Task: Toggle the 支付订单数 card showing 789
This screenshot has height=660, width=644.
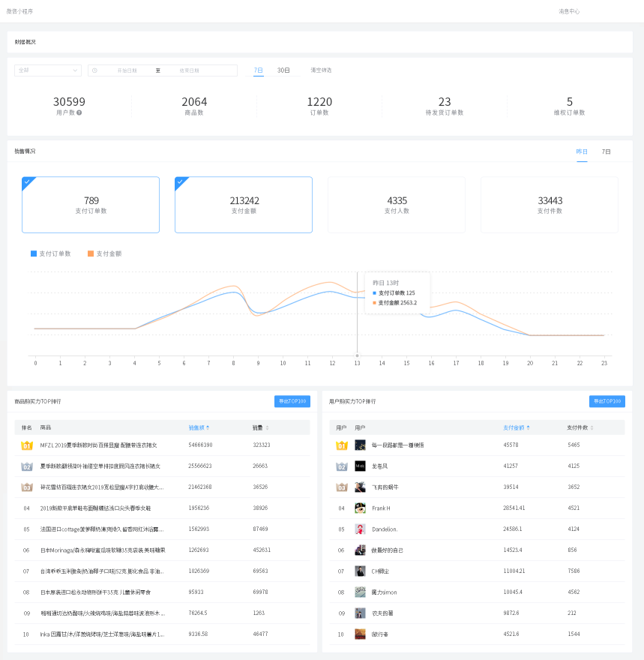Action: (x=91, y=205)
